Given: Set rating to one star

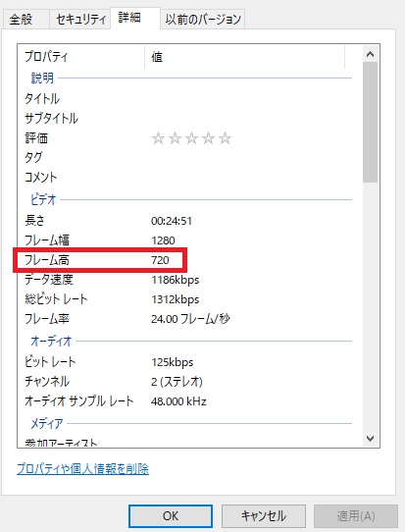Looking at the screenshot, I should pyautogui.click(x=158, y=138).
